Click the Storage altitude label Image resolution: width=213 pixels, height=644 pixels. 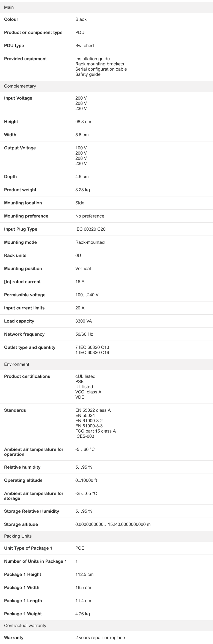coord(21,524)
